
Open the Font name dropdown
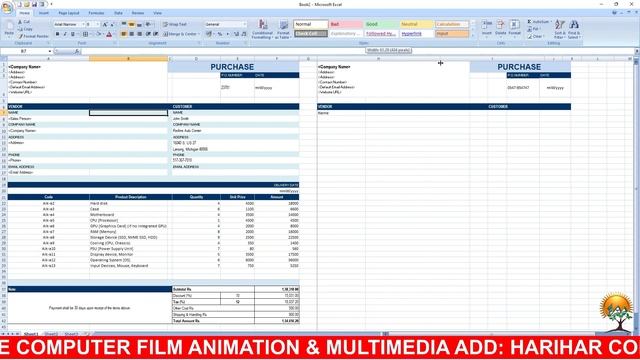pyautogui.click(x=83, y=24)
